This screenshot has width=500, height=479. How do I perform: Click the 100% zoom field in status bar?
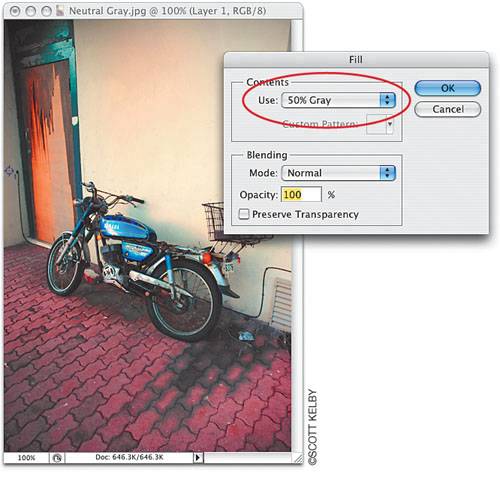pos(26,458)
